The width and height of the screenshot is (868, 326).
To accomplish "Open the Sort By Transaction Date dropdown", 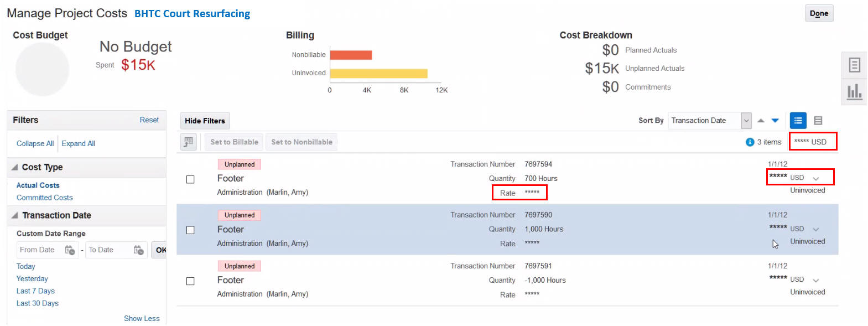I will [x=746, y=121].
